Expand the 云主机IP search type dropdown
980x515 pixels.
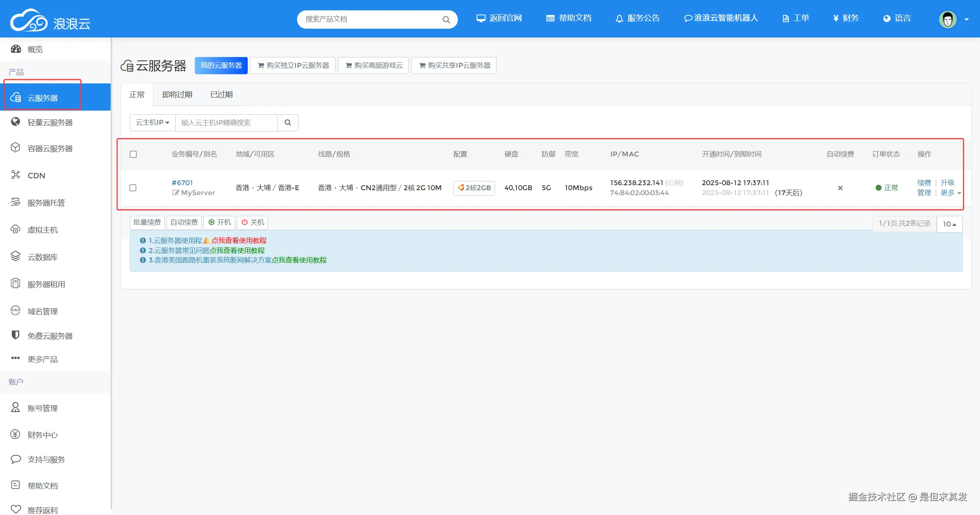pos(152,123)
